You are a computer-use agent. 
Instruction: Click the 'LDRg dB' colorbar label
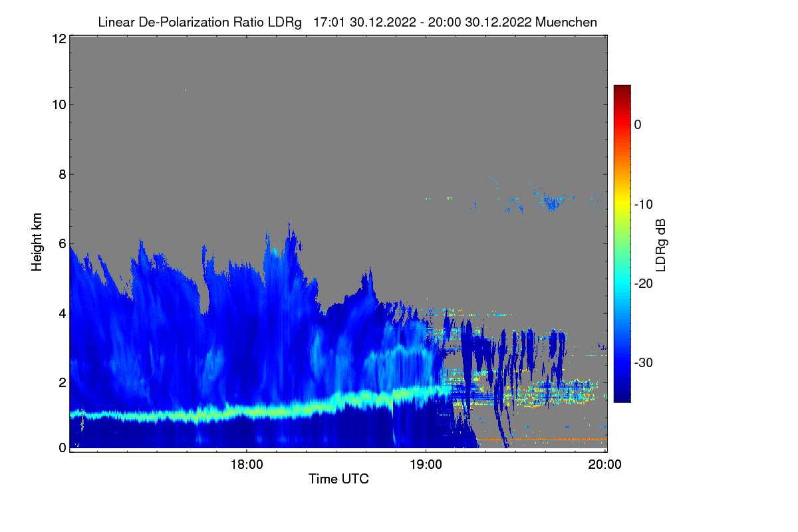660,244
